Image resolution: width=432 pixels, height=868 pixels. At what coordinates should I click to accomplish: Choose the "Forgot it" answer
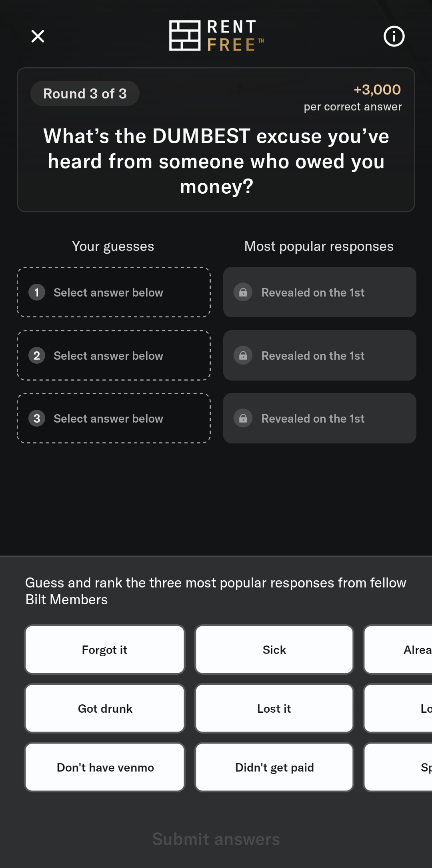[105, 650]
